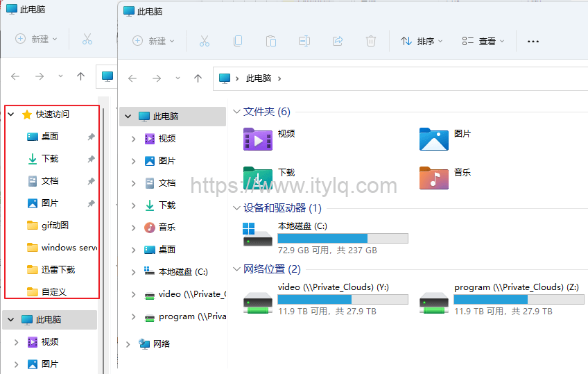Click back arrow in the back window
588x374 pixels.
click(x=15, y=76)
